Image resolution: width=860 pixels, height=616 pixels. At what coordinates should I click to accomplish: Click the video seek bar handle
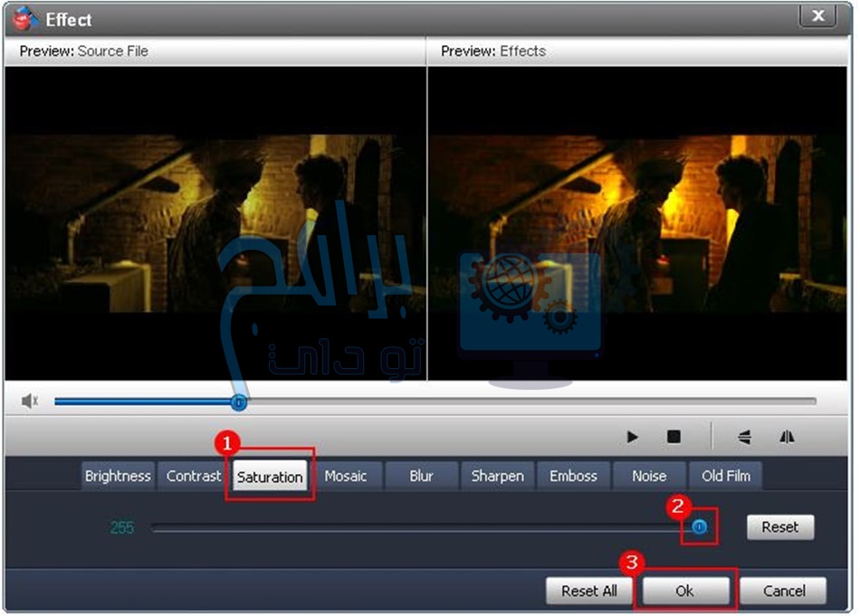(238, 402)
